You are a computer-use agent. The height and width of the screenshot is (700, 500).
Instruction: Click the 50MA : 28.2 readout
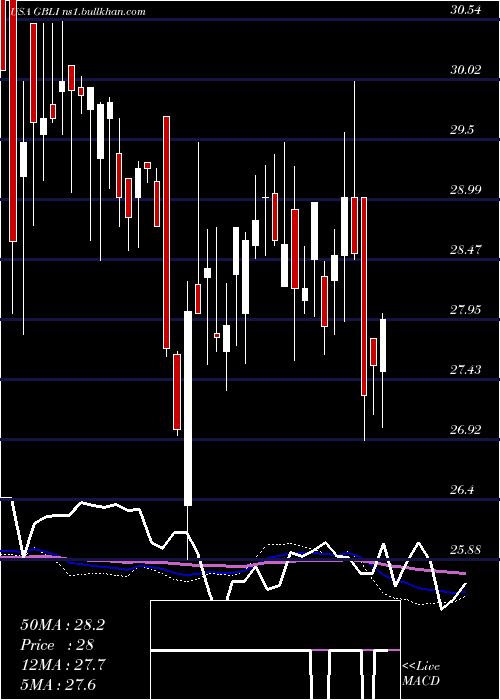(x=62, y=625)
